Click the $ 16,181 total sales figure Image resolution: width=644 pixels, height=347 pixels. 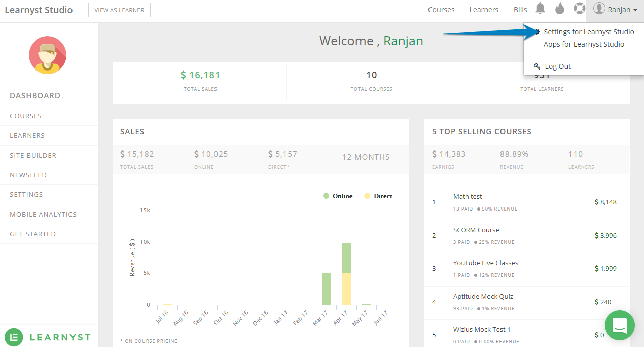pyautogui.click(x=200, y=75)
